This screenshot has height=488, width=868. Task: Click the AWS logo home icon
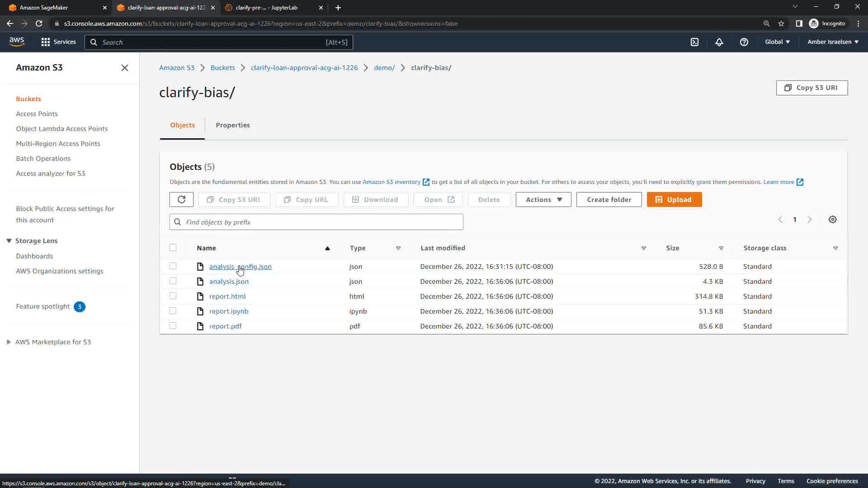(17, 42)
